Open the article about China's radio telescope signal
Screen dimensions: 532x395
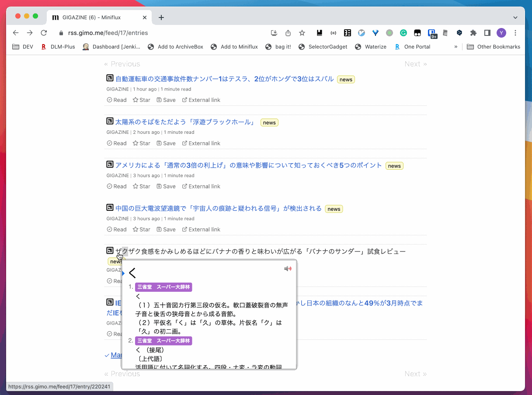(218, 209)
